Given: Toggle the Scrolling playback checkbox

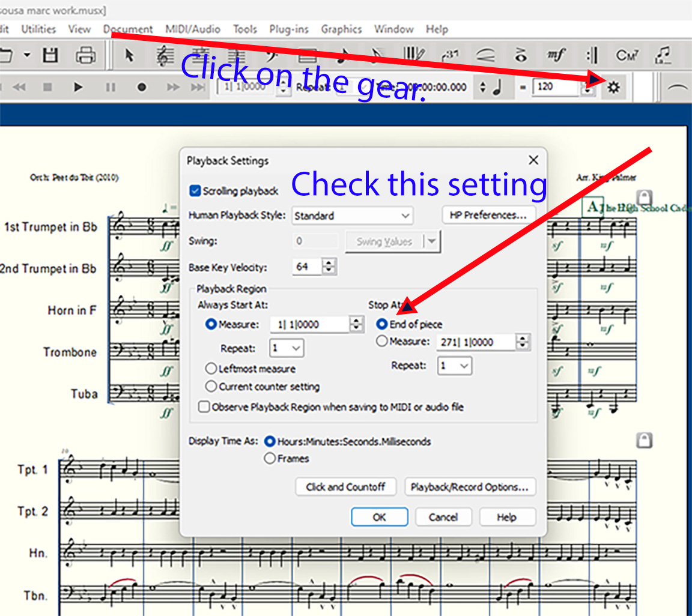Looking at the screenshot, I should (x=195, y=191).
